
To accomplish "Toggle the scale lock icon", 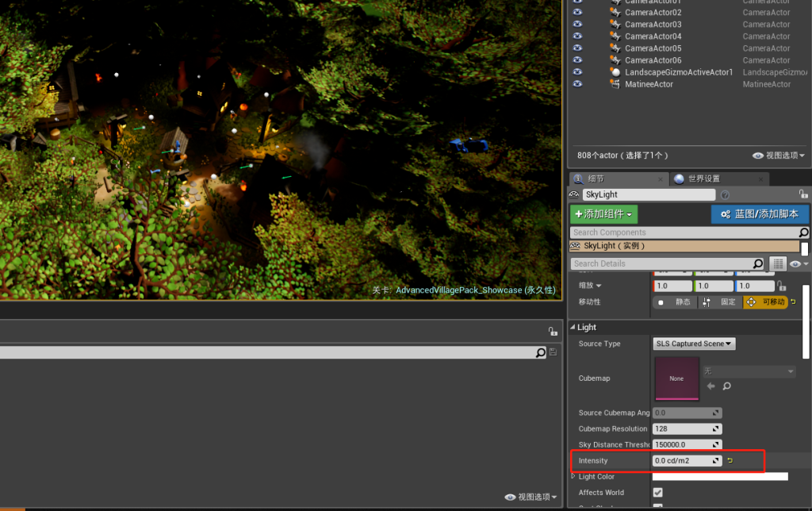I will pos(782,286).
